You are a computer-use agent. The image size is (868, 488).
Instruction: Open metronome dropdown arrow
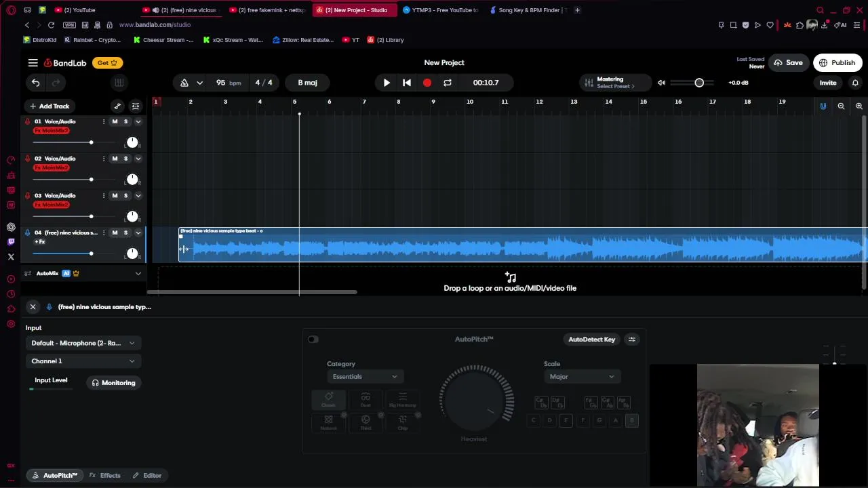point(199,83)
